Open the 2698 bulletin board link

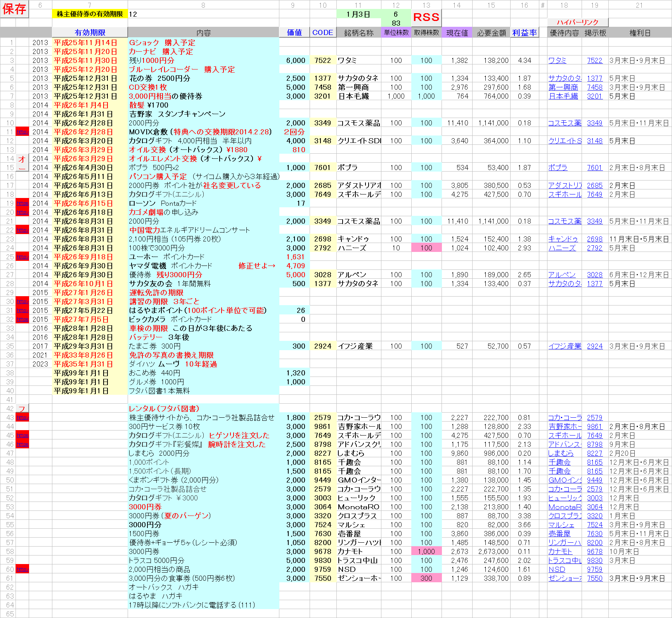click(595, 239)
